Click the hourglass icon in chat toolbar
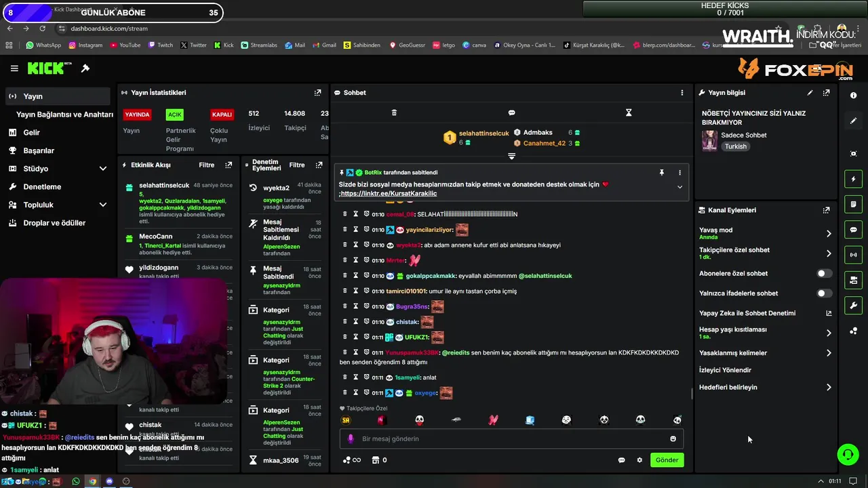This screenshot has width=868, height=488. tap(629, 113)
